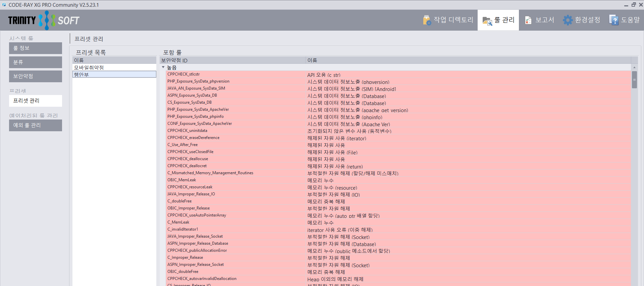This screenshot has height=286, width=644.
Task: Click the 분류 sidebar button
Action: [x=36, y=62]
